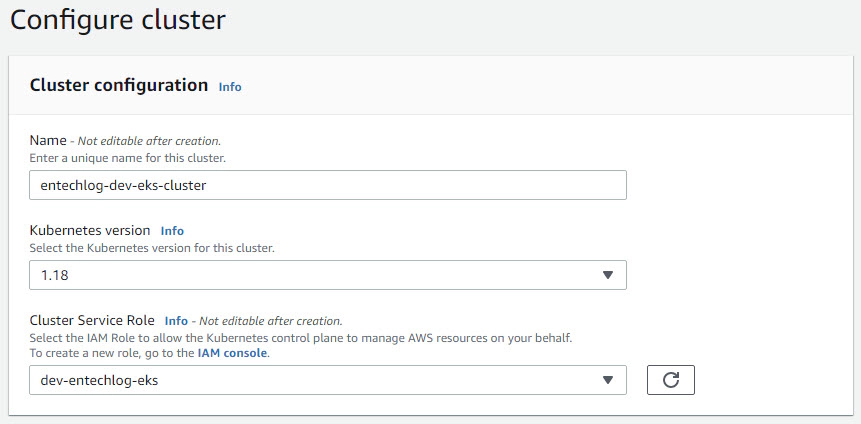This screenshot has width=861, height=424.
Task: Select the 1.18 value in version box
Action: pos(54,275)
